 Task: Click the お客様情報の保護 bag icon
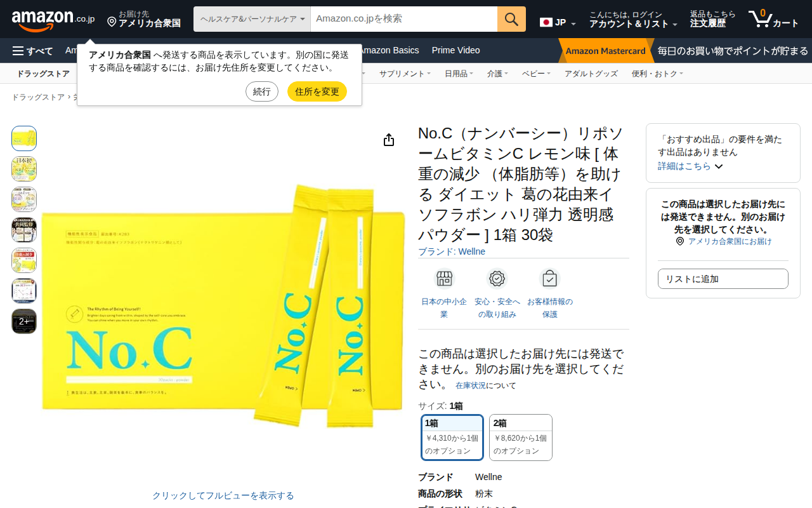click(x=550, y=279)
